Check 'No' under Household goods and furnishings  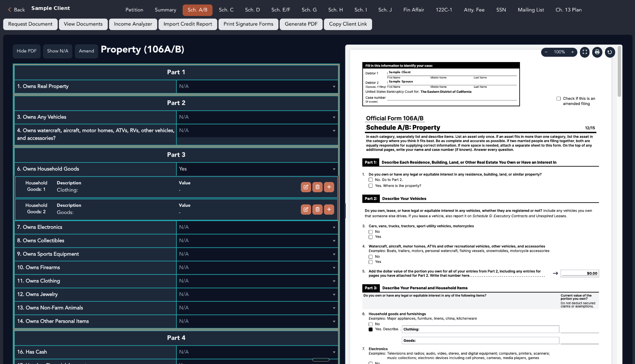point(371,324)
